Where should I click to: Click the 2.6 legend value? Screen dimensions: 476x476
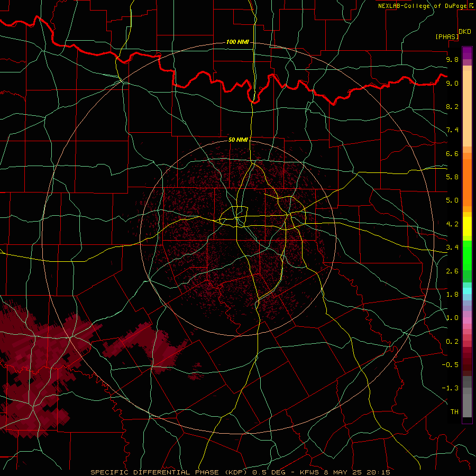[x=452, y=271]
